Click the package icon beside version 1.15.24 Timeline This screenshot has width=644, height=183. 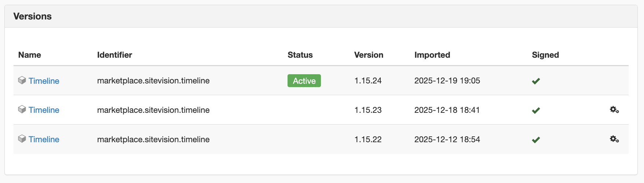(x=22, y=80)
